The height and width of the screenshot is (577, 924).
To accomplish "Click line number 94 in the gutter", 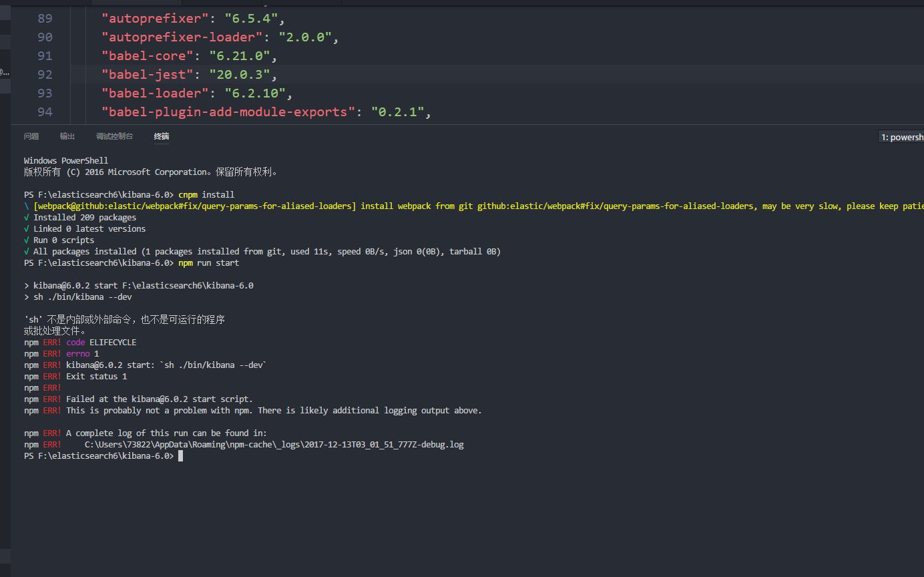I will pyautogui.click(x=45, y=112).
